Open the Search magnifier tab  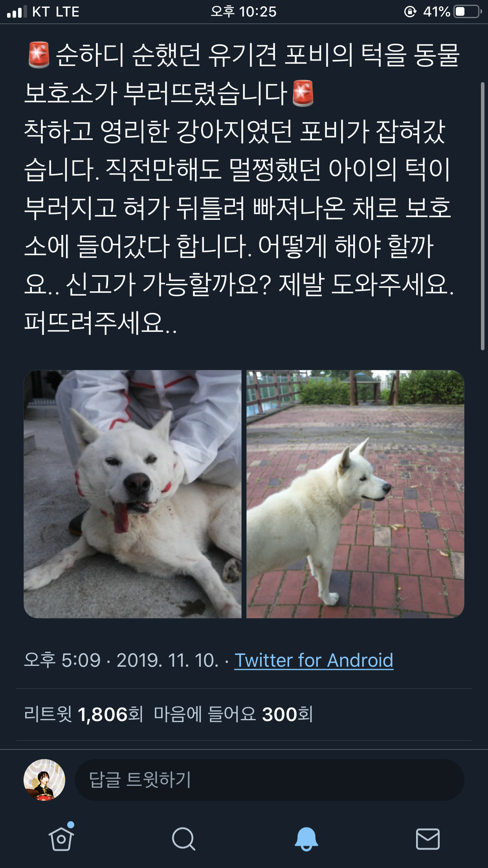coord(183,839)
